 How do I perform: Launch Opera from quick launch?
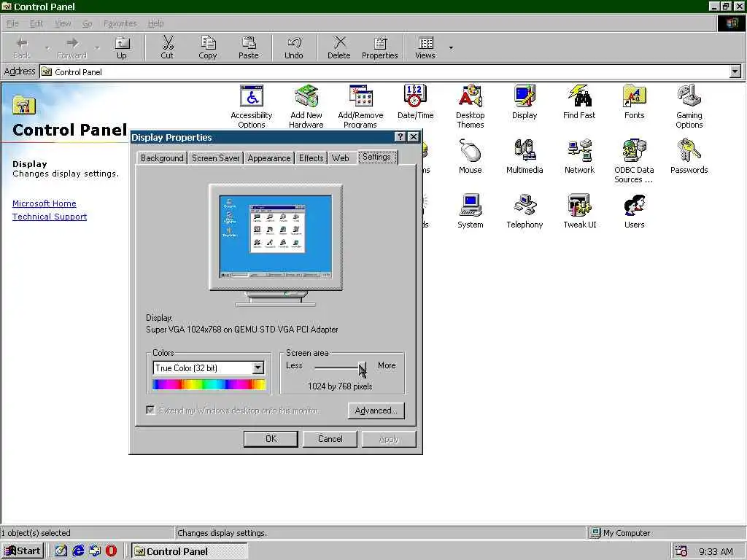point(111,551)
